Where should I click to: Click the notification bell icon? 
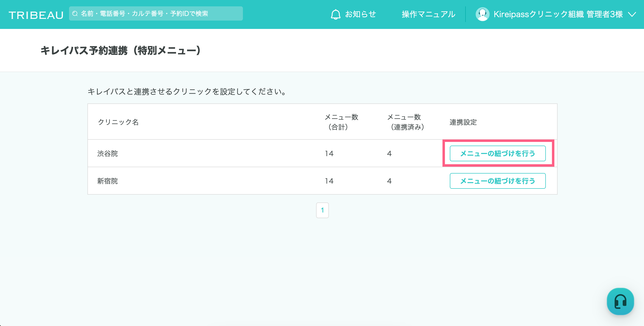[335, 14]
